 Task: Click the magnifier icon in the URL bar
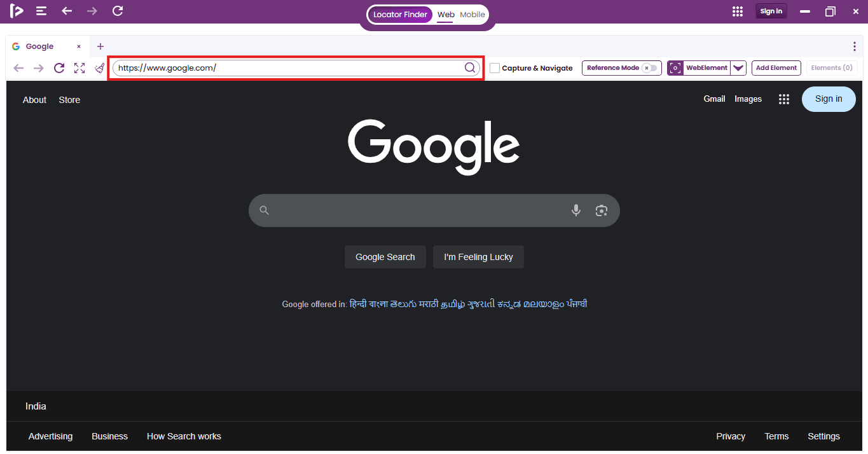tap(470, 67)
